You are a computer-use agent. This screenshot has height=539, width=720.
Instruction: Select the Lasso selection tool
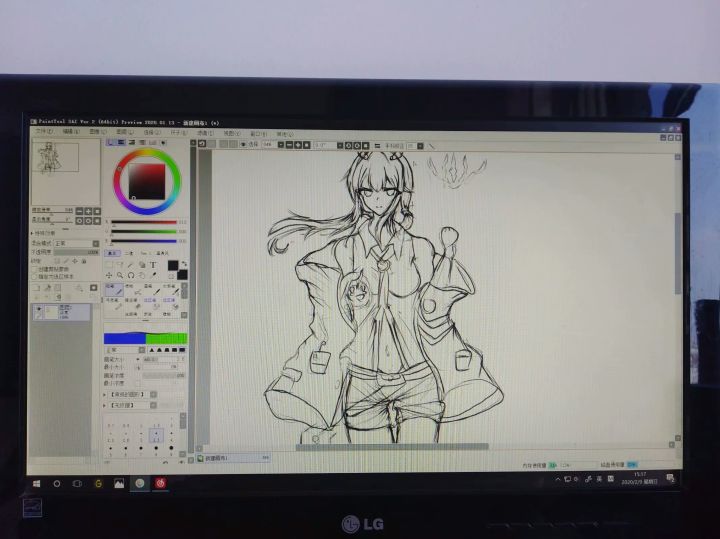120,265
